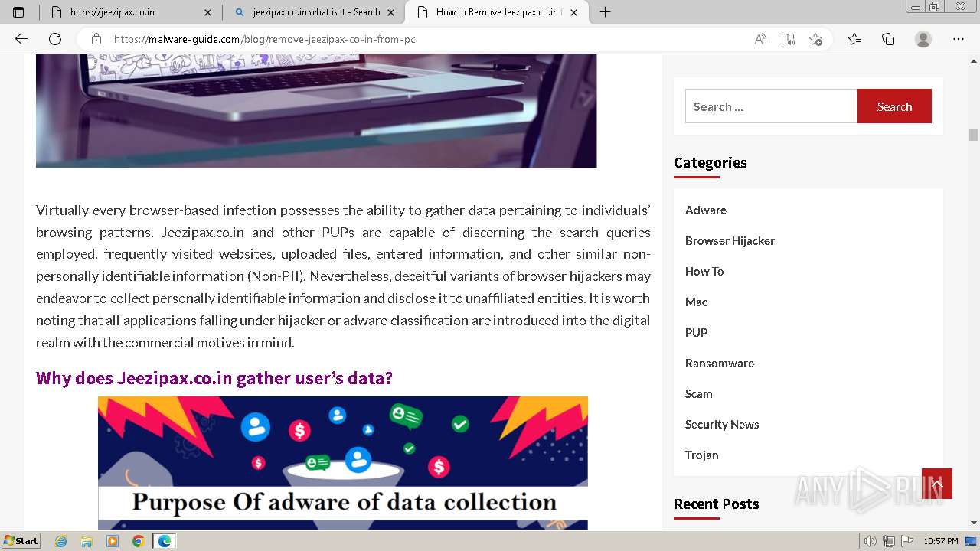The height and width of the screenshot is (551, 980).
Task: Click scrollbar up arrow
Action: (974, 60)
